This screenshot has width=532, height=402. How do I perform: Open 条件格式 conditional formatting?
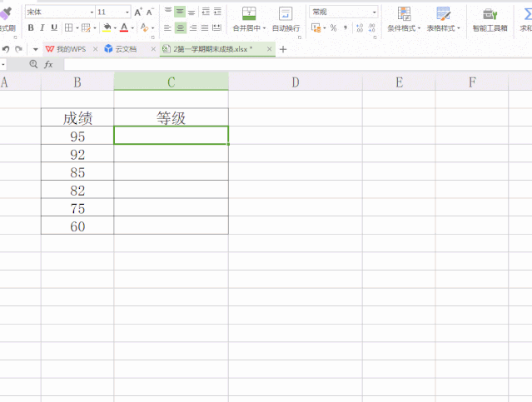tap(404, 19)
